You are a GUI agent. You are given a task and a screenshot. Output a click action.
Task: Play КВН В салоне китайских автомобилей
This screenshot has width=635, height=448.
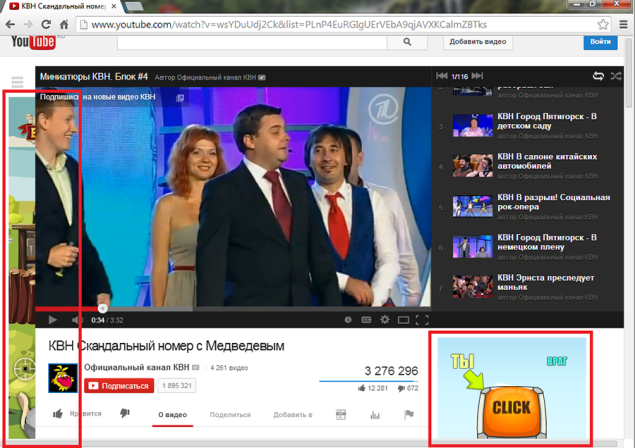click(547, 161)
